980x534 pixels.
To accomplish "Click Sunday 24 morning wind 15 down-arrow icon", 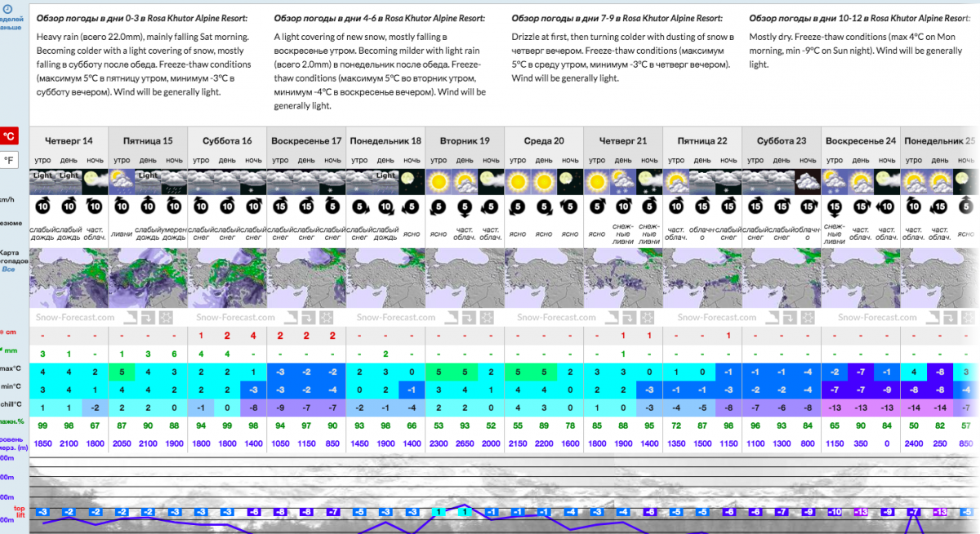I will point(835,207).
